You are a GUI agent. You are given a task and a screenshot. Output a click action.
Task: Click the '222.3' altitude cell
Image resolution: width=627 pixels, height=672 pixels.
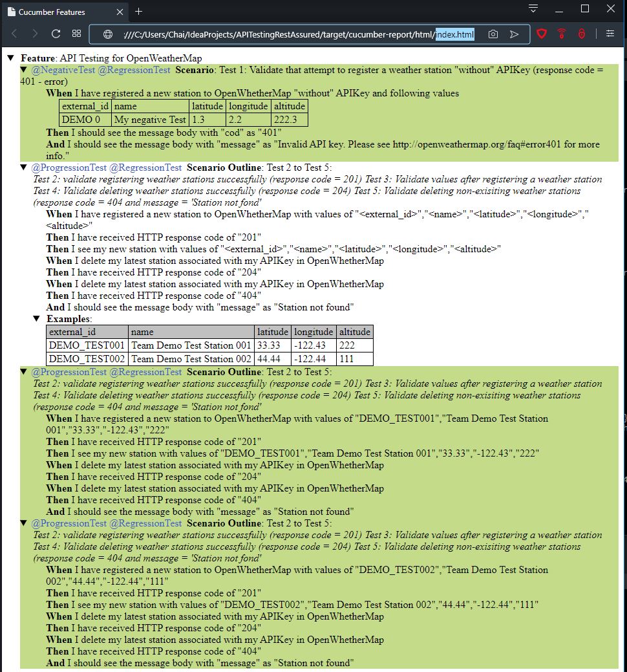point(289,120)
